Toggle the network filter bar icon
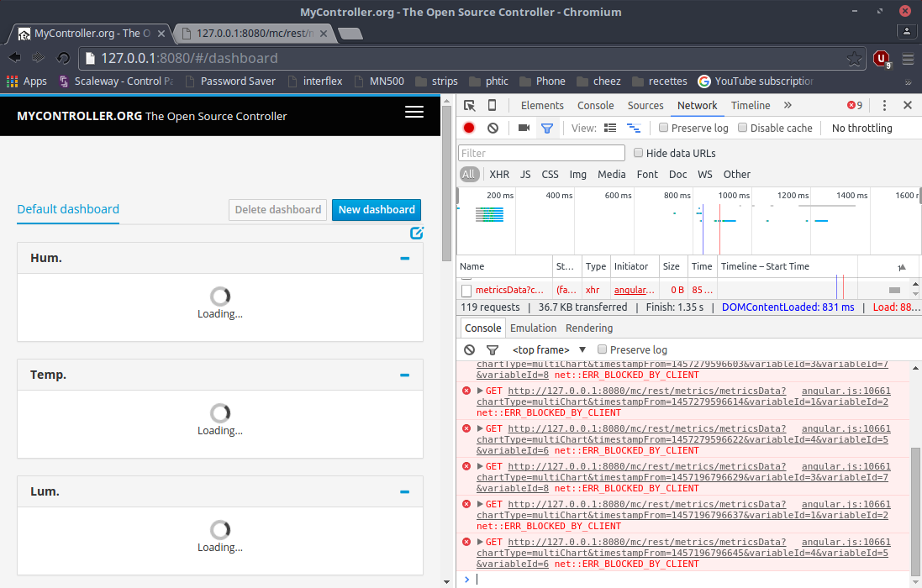Viewport: 922px width, 588px height. [x=547, y=128]
